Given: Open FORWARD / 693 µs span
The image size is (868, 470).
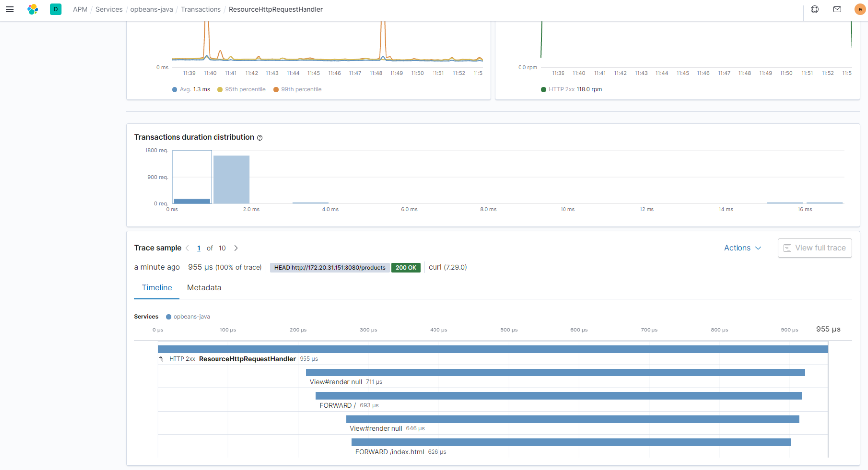Looking at the screenshot, I should point(559,396).
